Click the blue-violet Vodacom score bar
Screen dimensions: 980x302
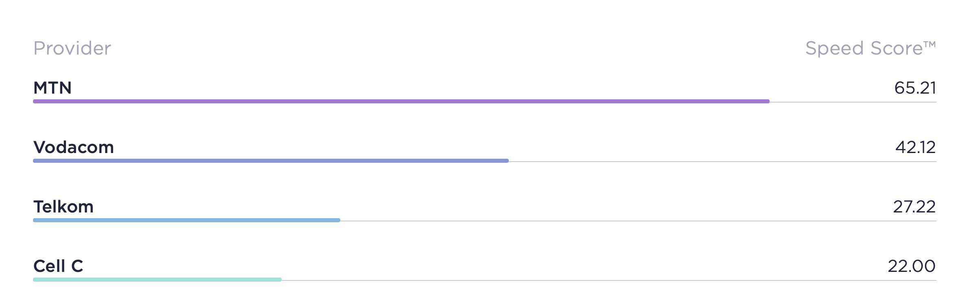[271, 161]
